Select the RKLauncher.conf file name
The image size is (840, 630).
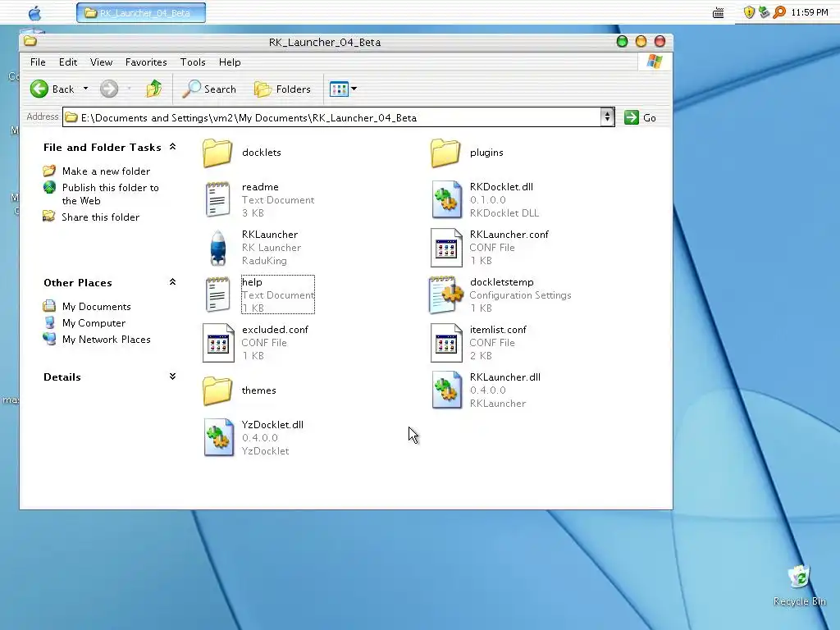(509, 235)
